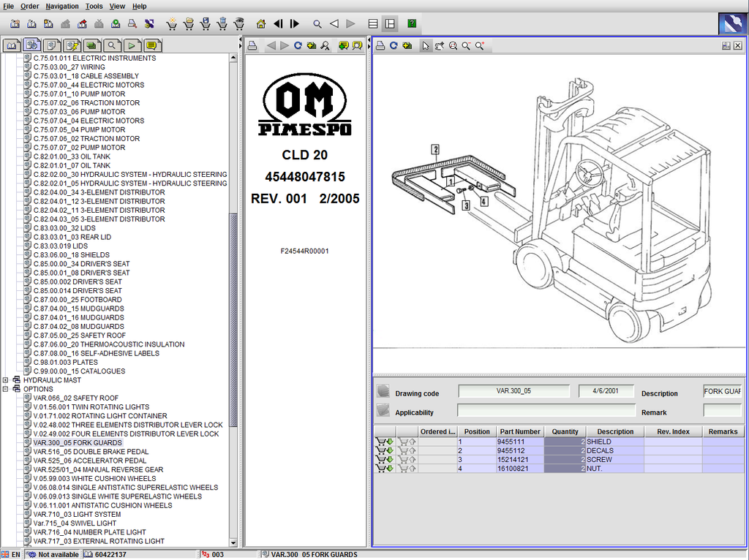Screen dimensions: 749x560
Task: Click callout number 2 on the drawing
Action: tap(435, 149)
